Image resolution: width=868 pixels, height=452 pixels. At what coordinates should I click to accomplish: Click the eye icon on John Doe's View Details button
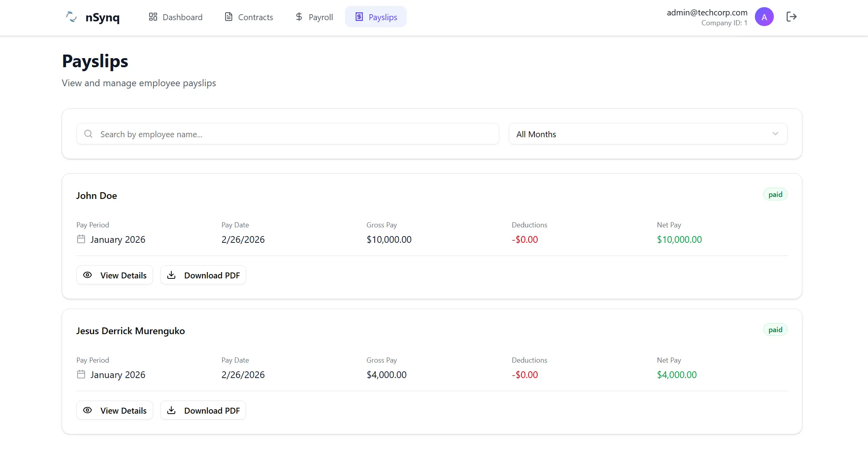point(87,275)
